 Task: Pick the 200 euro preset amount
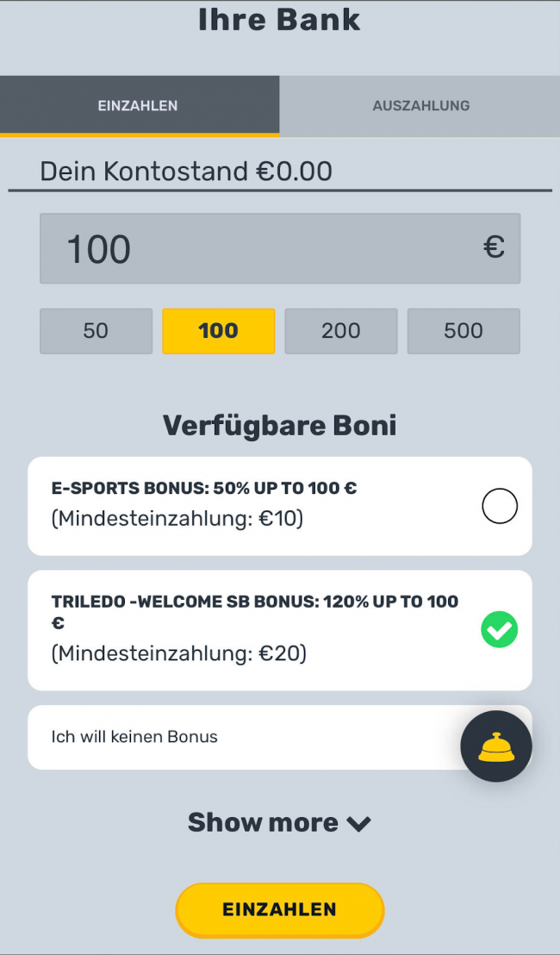[340, 331]
